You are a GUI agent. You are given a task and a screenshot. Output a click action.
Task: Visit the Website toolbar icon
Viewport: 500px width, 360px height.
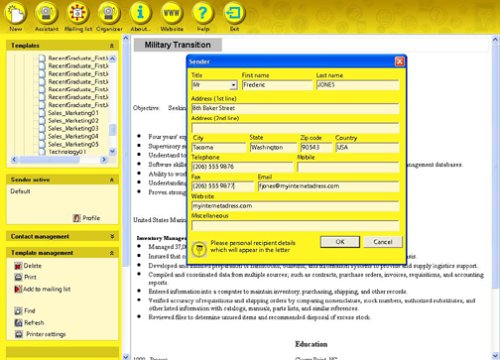(x=172, y=13)
